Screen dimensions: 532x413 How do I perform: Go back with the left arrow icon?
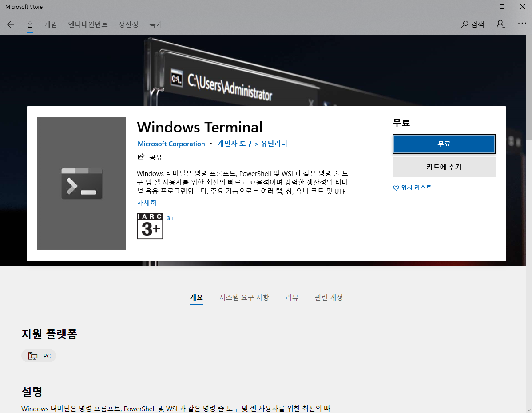pyautogui.click(x=11, y=24)
